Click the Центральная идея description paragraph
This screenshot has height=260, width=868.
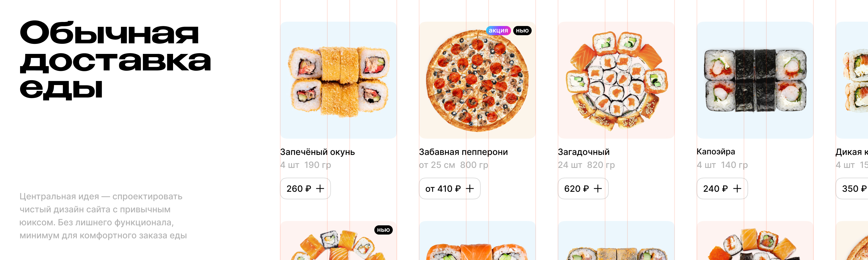pos(103,216)
